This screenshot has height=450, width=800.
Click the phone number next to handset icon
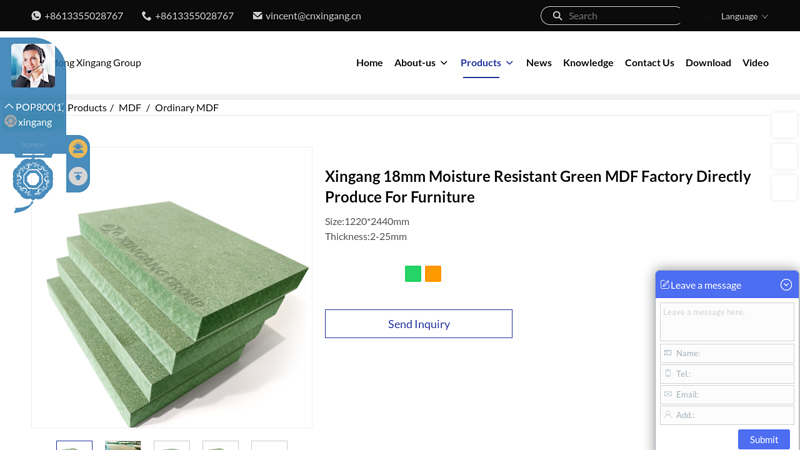(x=194, y=16)
